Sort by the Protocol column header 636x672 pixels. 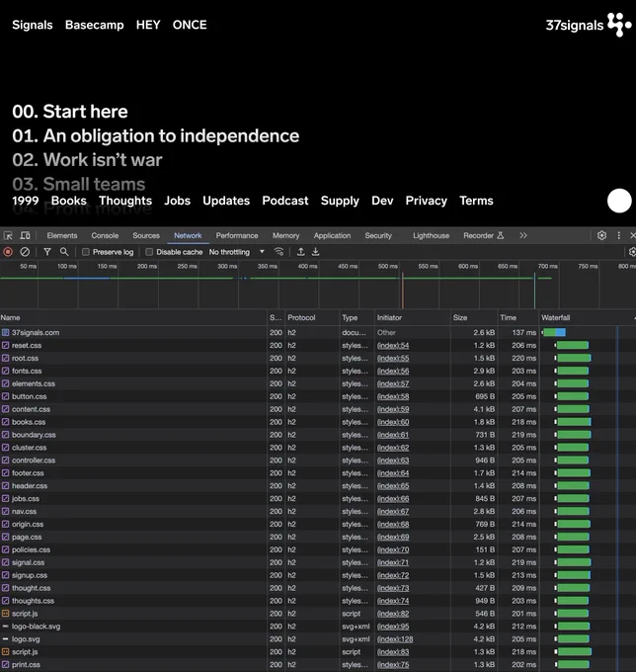coord(312,318)
